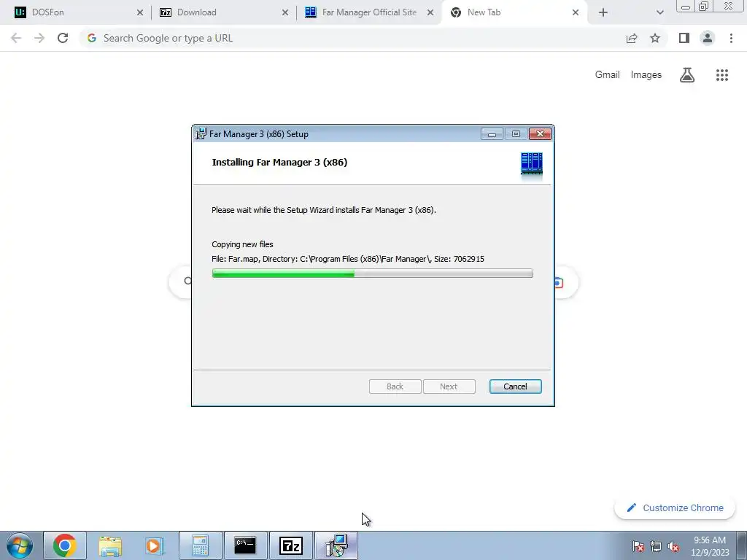Open the Google apps grid

(x=721, y=75)
